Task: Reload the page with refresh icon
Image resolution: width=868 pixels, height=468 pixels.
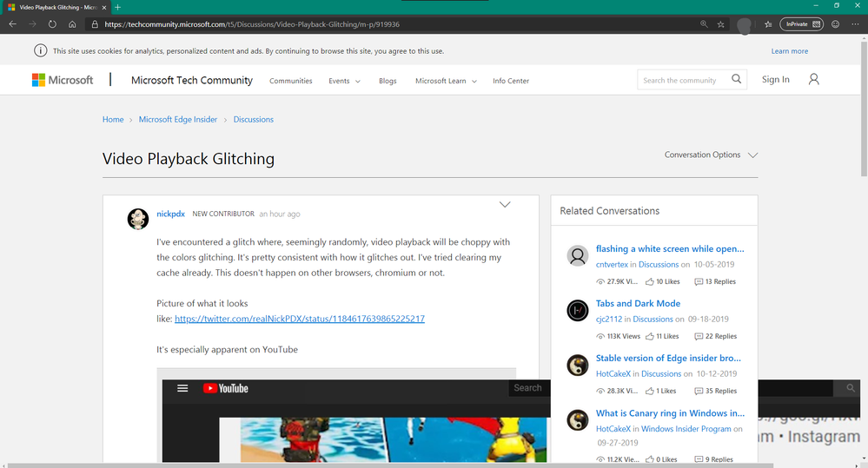Action: [x=52, y=24]
